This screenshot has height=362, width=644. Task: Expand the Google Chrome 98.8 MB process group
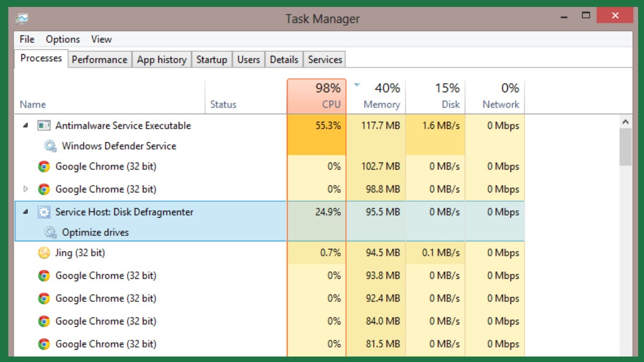(25, 189)
